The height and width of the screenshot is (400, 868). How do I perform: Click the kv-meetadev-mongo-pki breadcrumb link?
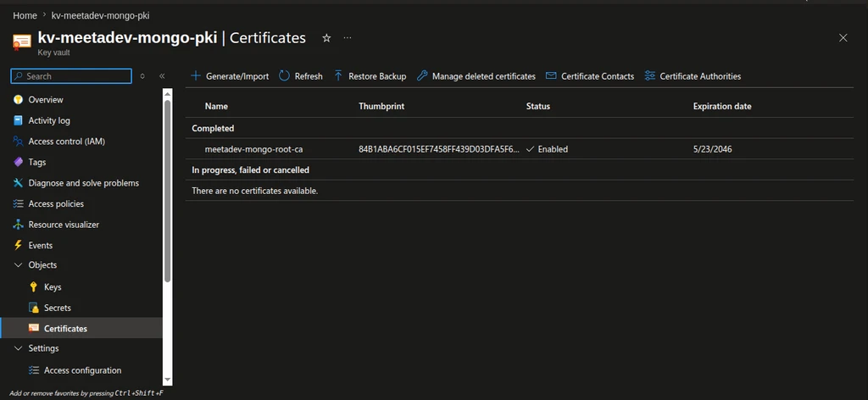(x=100, y=15)
